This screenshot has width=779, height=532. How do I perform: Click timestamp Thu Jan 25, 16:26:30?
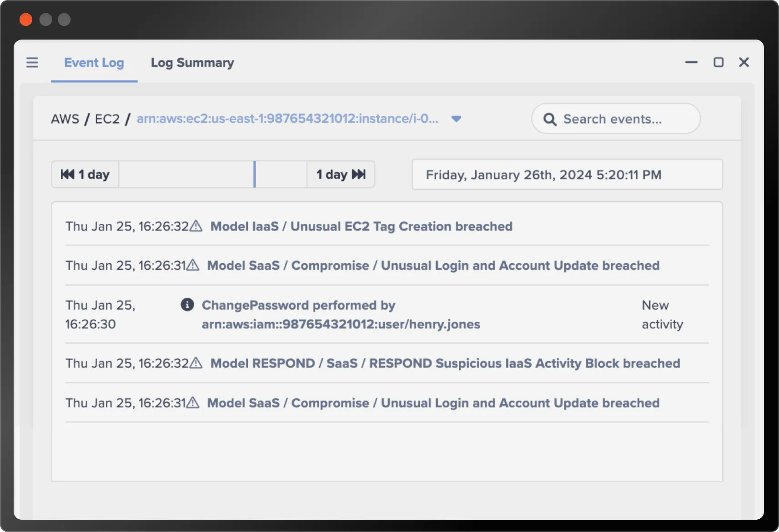tap(101, 315)
